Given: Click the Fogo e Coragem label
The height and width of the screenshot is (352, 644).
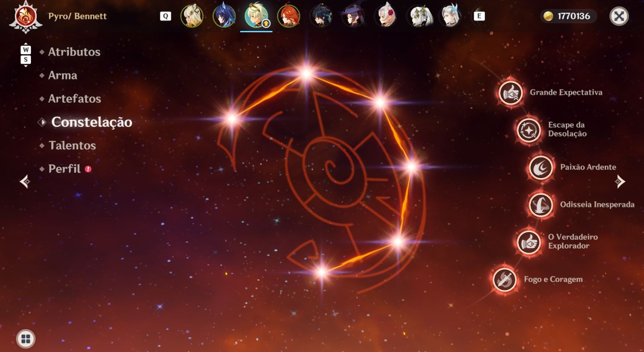Looking at the screenshot, I should coord(553,279).
